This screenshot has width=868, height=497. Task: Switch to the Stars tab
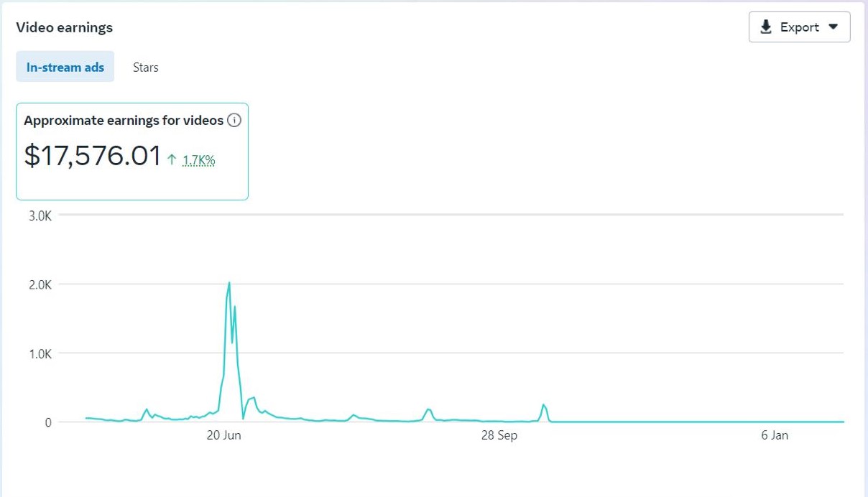(x=145, y=68)
